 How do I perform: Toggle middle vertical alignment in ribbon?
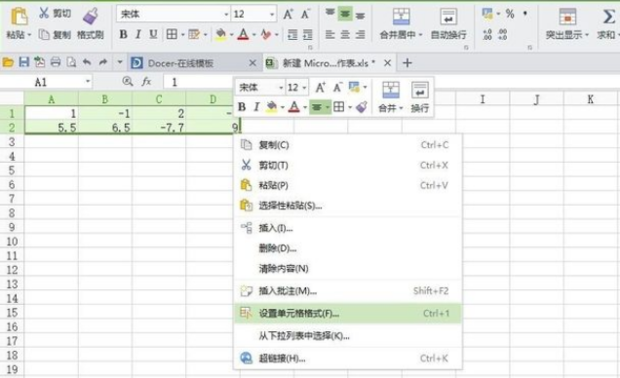coord(345,14)
